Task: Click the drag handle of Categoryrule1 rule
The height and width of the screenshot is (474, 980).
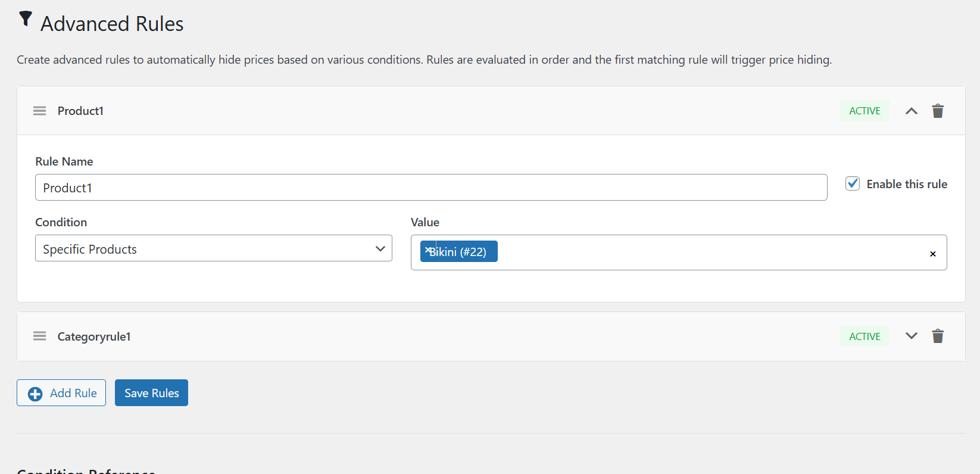Action: [x=39, y=336]
